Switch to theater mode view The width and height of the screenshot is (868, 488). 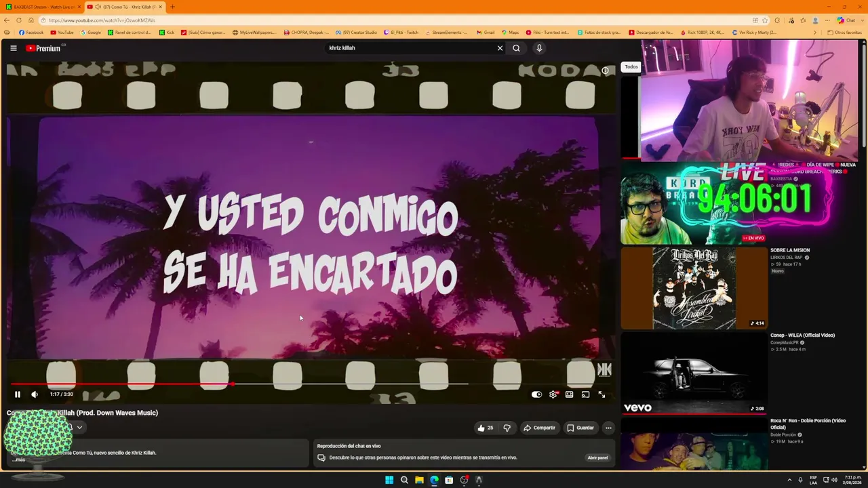pyautogui.click(x=570, y=394)
